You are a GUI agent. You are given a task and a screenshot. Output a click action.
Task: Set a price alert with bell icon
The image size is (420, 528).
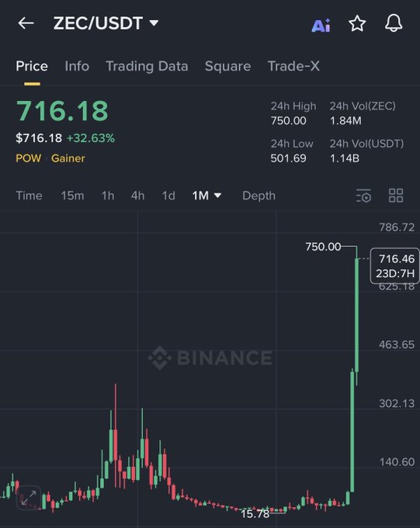tap(394, 23)
